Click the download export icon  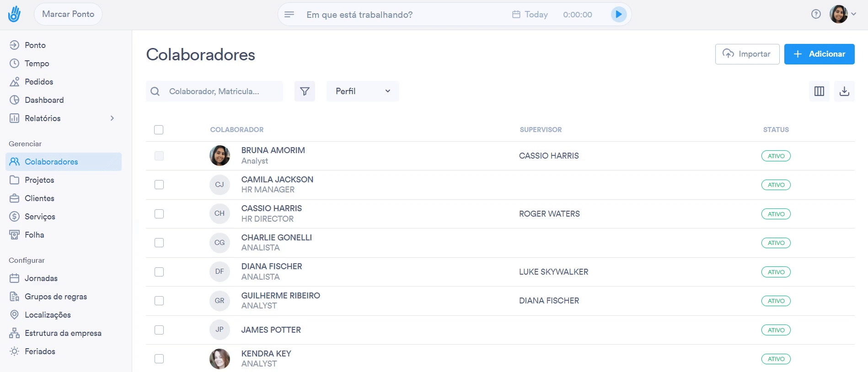click(844, 91)
